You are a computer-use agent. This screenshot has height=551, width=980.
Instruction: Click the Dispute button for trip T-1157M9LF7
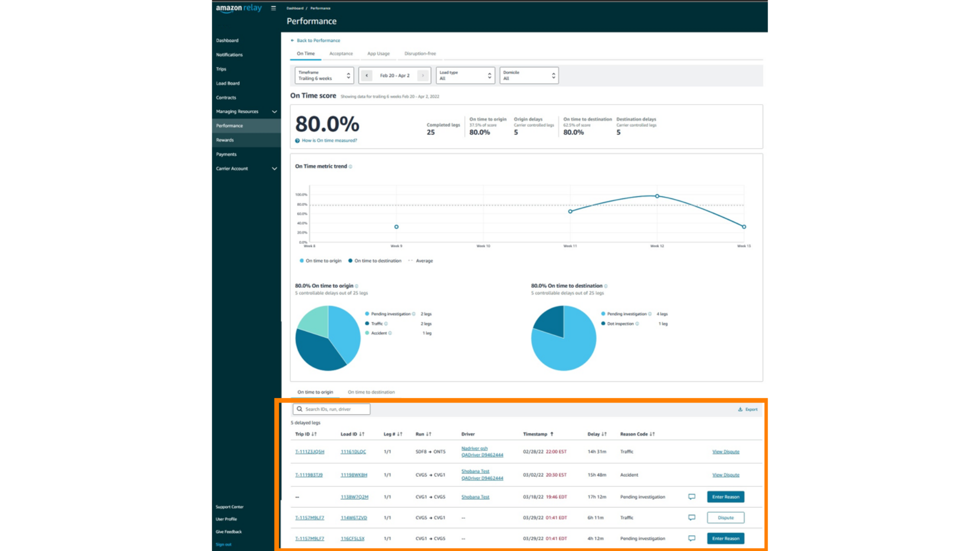click(725, 517)
